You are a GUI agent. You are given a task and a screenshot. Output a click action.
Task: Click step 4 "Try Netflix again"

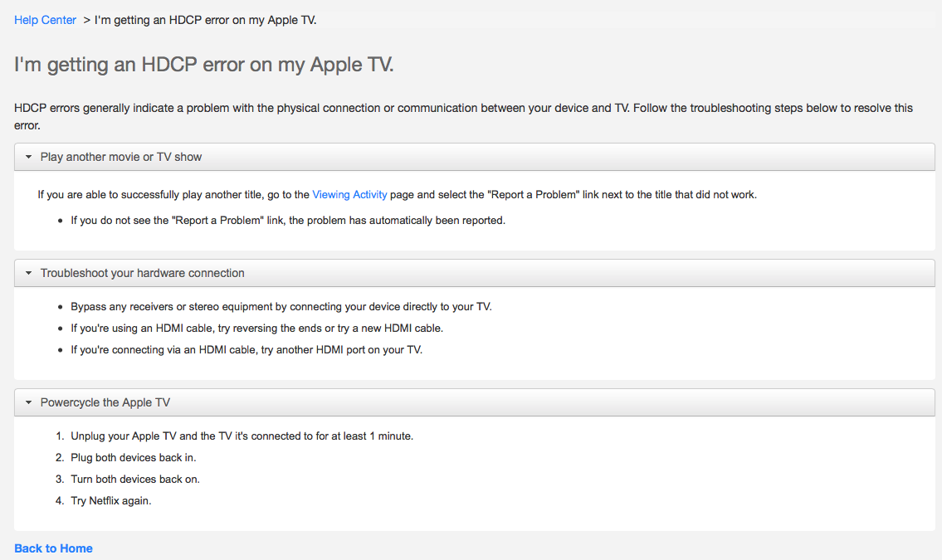111,501
